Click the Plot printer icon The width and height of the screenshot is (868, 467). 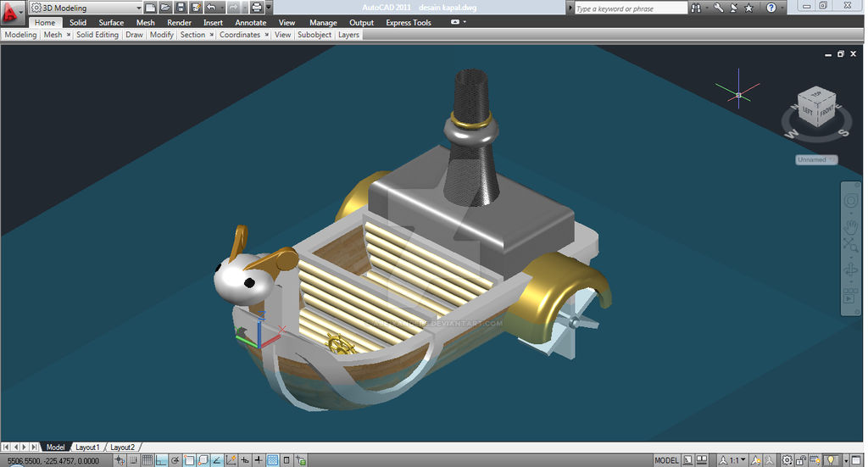pos(256,8)
